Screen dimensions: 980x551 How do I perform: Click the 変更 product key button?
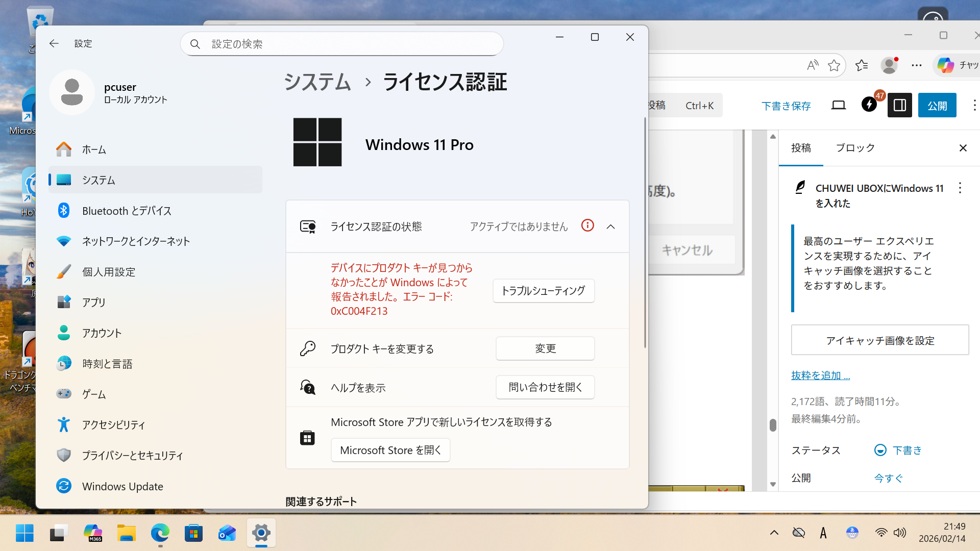(545, 348)
